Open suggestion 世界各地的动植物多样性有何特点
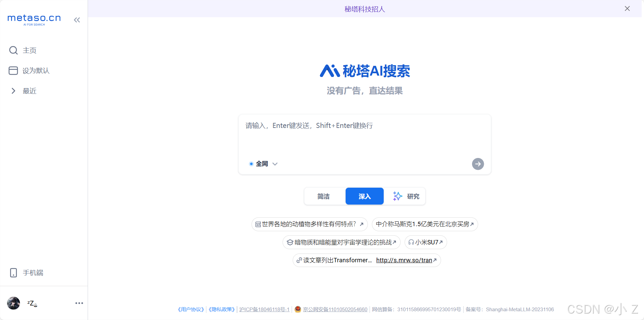 (310, 224)
